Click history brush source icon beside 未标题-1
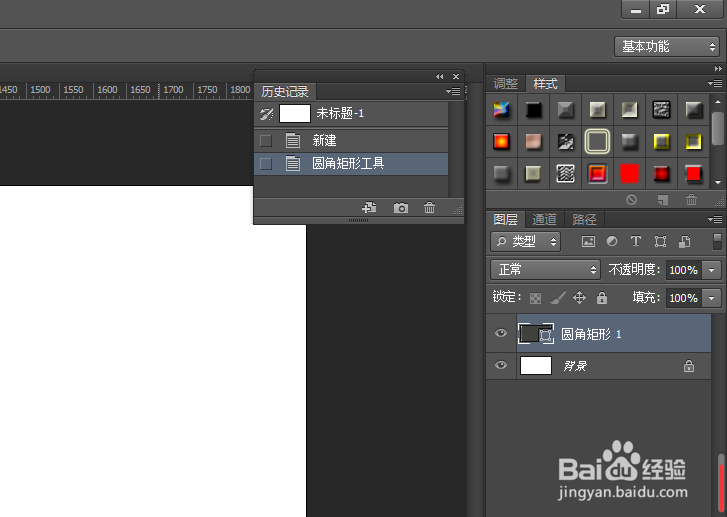The image size is (727, 517). [x=266, y=114]
